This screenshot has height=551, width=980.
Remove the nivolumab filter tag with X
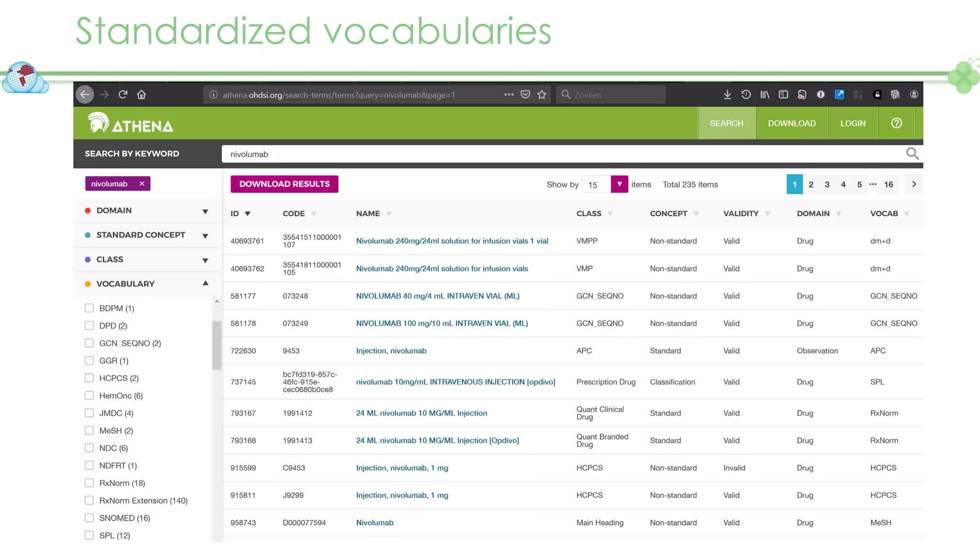pyautogui.click(x=142, y=184)
